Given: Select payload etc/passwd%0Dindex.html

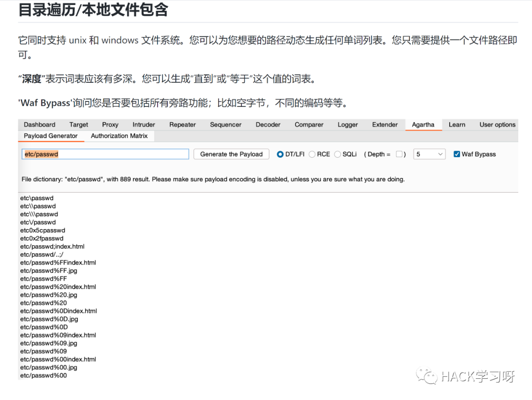Looking at the screenshot, I should point(58,311).
